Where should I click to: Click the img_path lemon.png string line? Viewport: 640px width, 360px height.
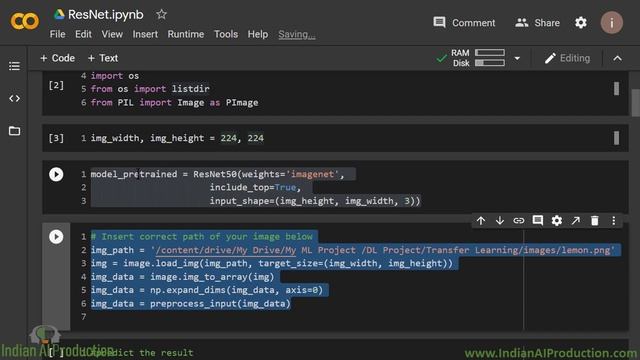[353, 250]
